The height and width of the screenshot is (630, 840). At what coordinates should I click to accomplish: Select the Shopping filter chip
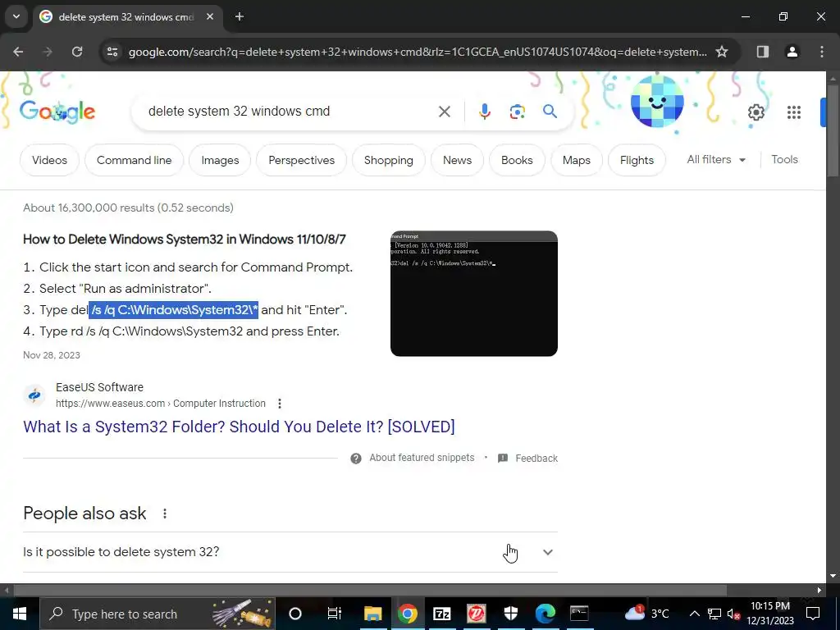pyautogui.click(x=388, y=160)
